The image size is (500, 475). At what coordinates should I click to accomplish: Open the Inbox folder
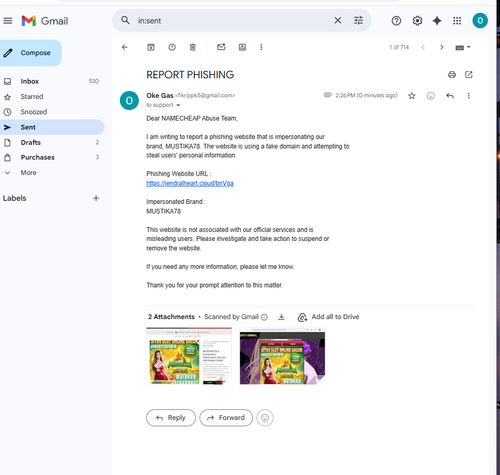pos(52,81)
